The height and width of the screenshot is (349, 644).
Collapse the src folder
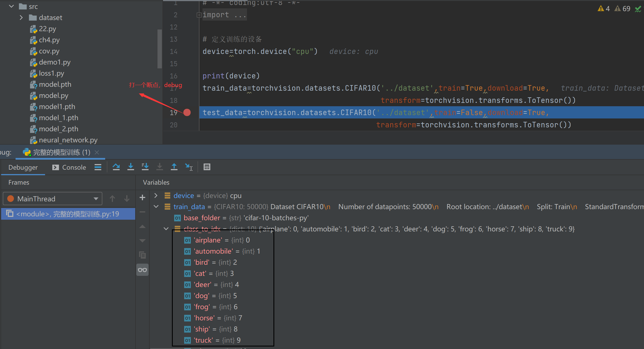(11, 6)
